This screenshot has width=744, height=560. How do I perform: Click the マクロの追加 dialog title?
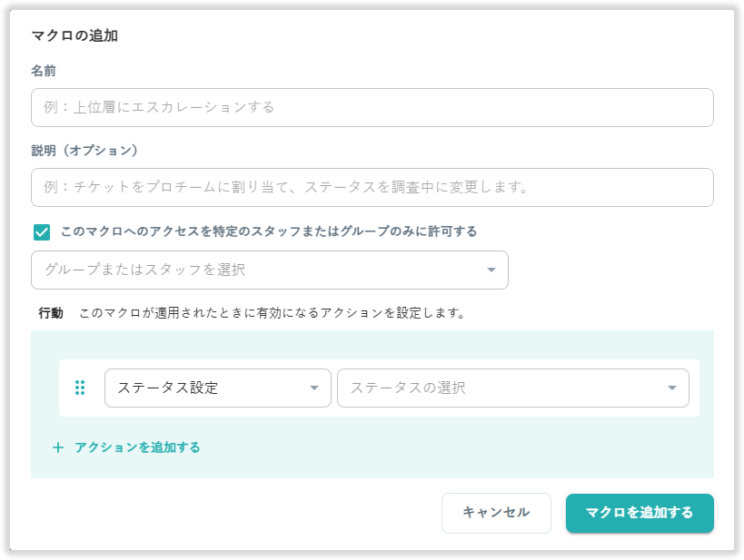(x=75, y=36)
